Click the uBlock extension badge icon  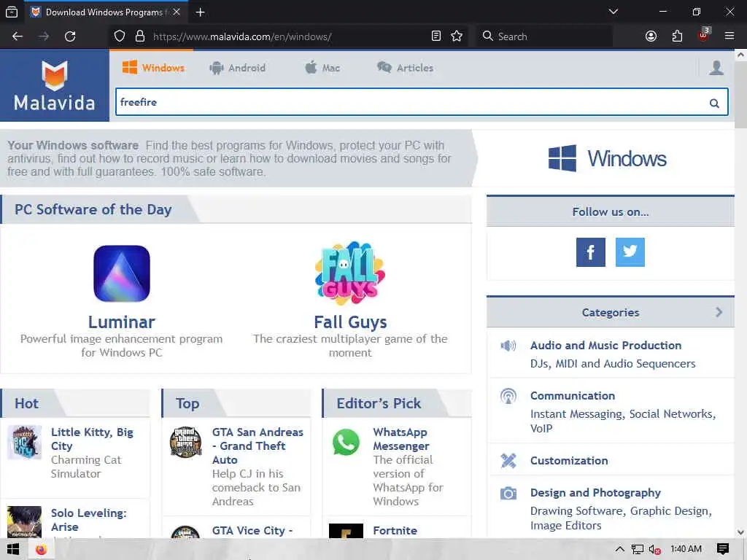click(x=703, y=35)
